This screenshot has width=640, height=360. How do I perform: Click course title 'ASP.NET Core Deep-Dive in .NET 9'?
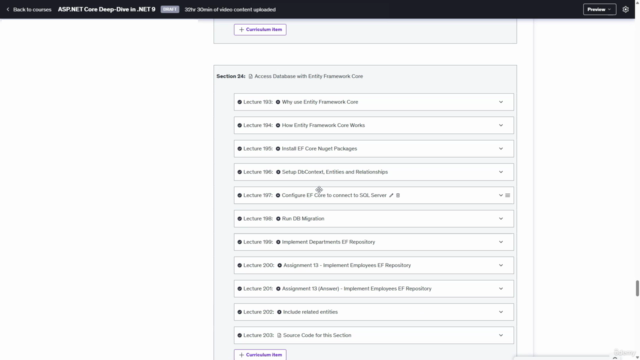pos(107,9)
